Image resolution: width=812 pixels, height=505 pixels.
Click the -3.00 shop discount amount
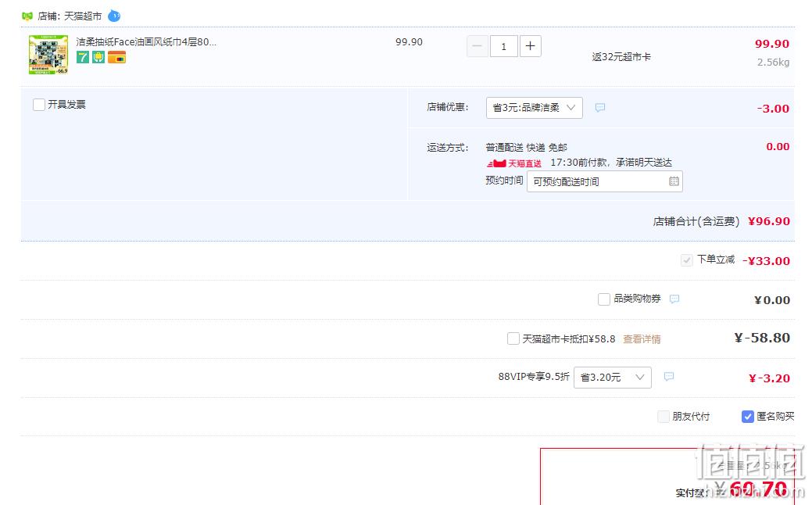point(773,109)
